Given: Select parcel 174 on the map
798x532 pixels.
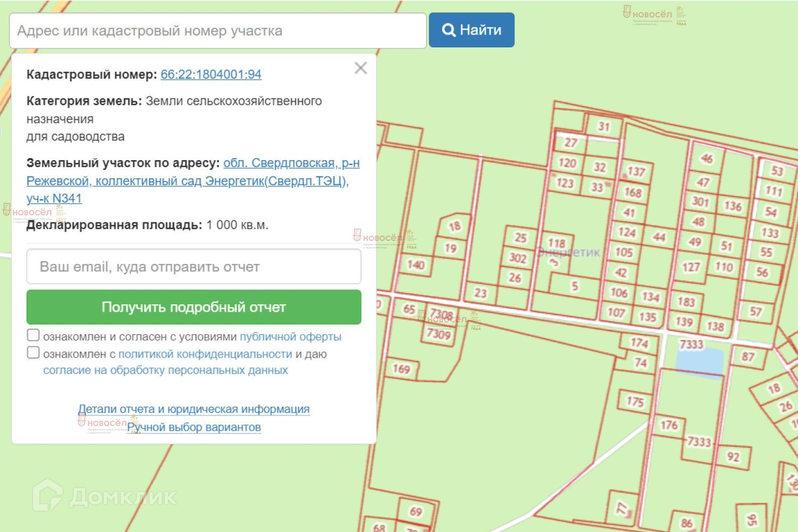Looking at the screenshot, I should (x=639, y=343).
